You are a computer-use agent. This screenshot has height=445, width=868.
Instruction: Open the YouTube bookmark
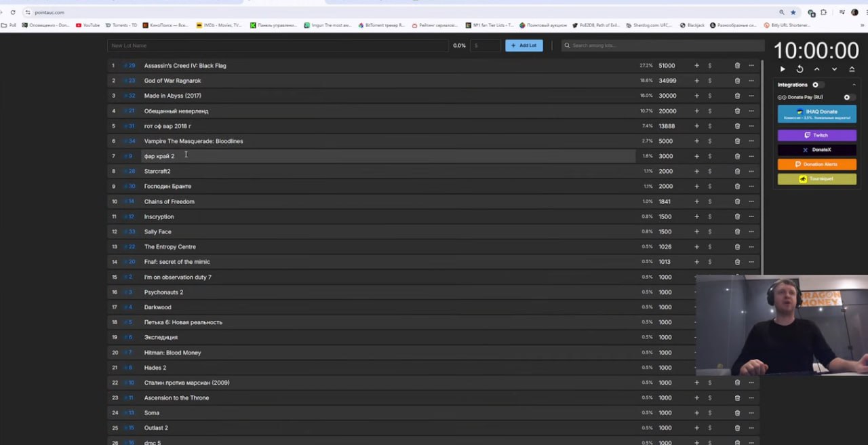pos(87,25)
